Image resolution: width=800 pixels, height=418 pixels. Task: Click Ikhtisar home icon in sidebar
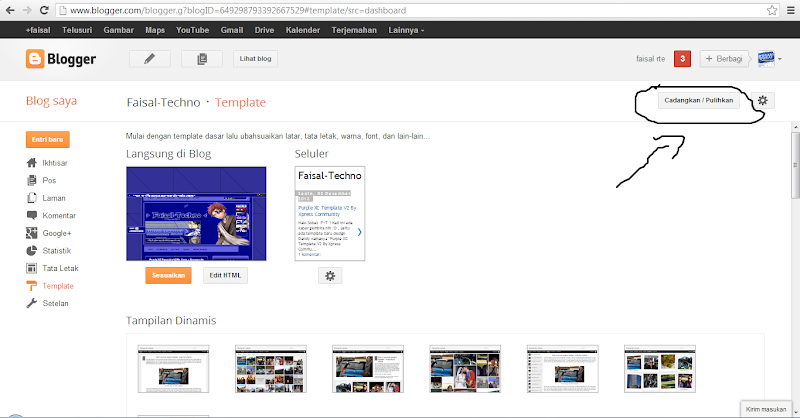tap(32, 163)
